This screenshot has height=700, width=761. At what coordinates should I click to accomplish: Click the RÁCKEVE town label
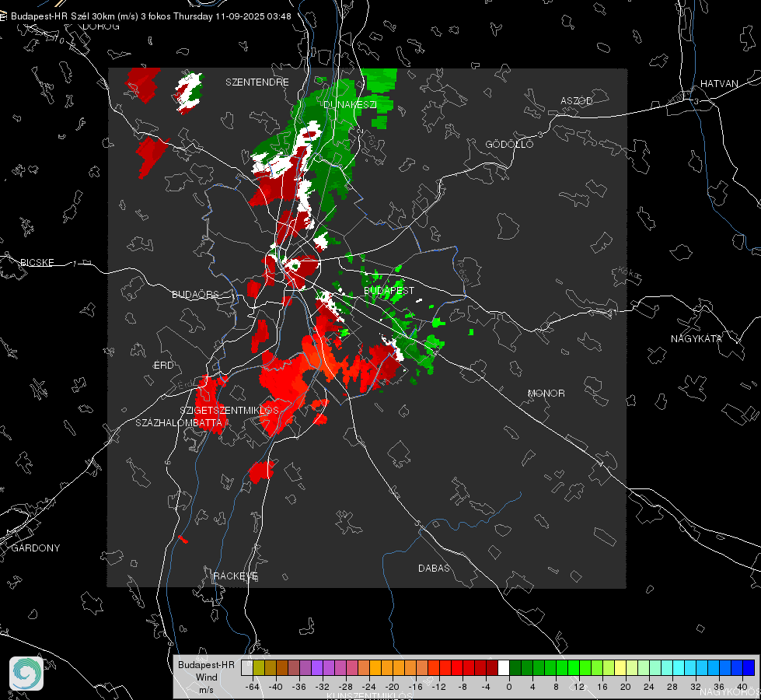coord(236,576)
